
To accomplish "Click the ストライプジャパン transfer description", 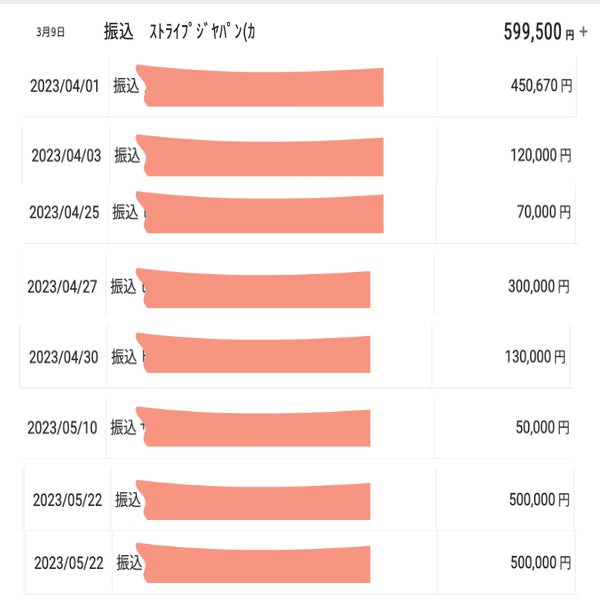I will pyautogui.click(x=201, y=32).
